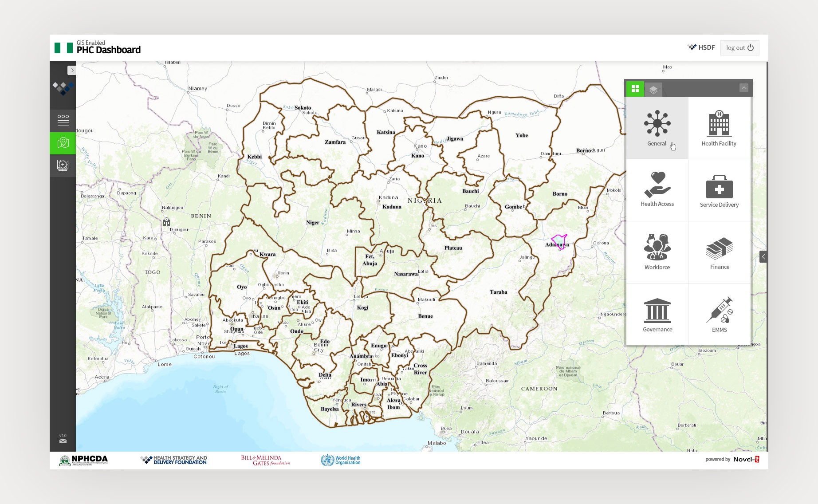Open the list view sidebar icon

point(63,120)
